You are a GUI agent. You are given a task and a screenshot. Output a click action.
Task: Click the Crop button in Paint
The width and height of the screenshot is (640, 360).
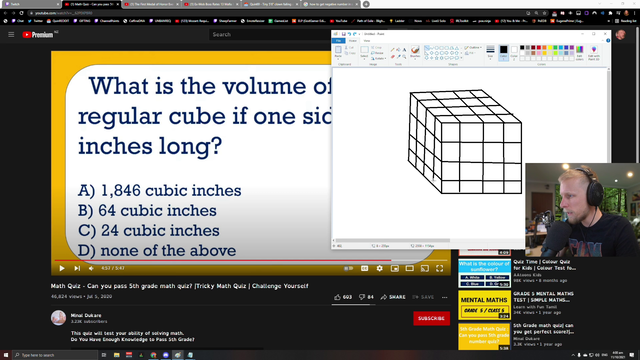coord(376,47)
